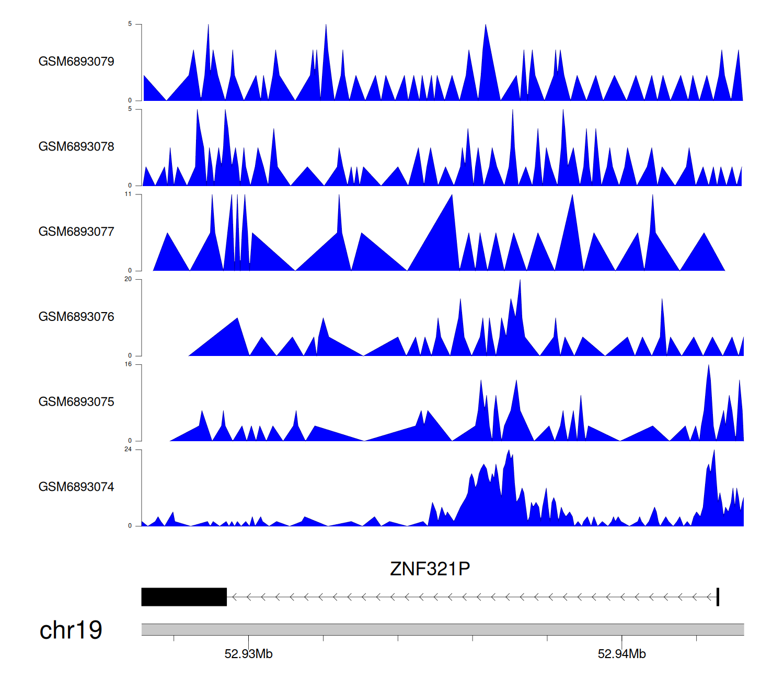Screen dimensions: 784x690
Task: Click the thin exon at ZNF321P right end
Action: 718,597
